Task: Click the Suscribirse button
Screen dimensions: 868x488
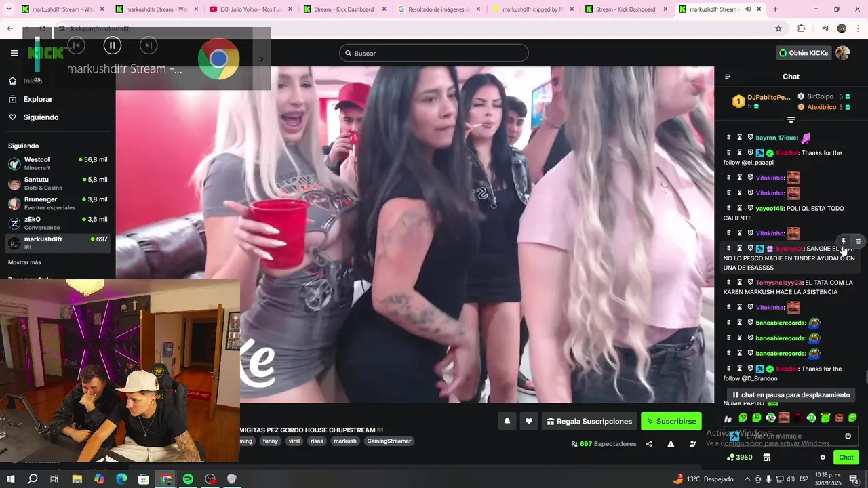Action: pos(671,422)
